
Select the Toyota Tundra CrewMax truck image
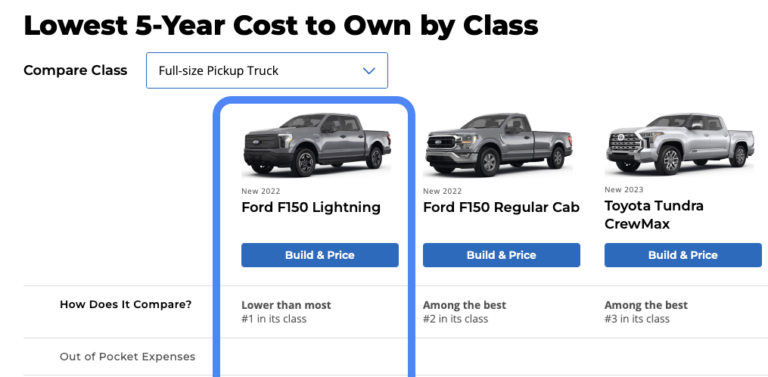(x=680, y=144)
